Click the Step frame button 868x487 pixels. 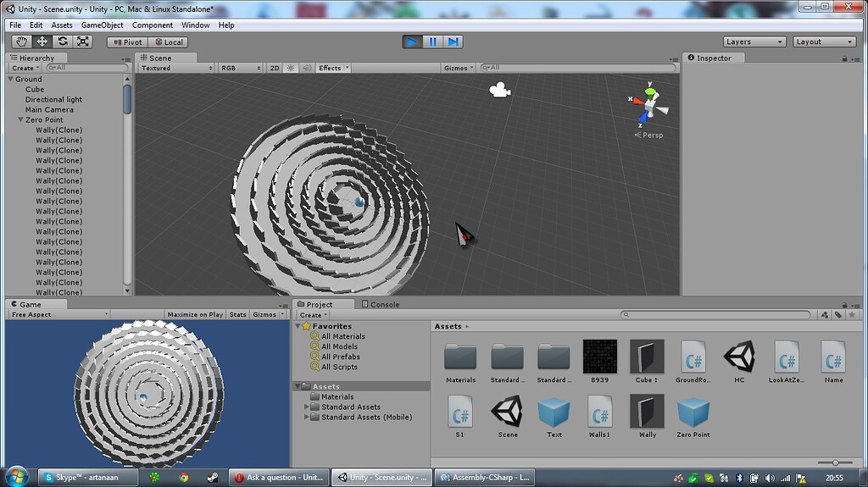[453, 42]
